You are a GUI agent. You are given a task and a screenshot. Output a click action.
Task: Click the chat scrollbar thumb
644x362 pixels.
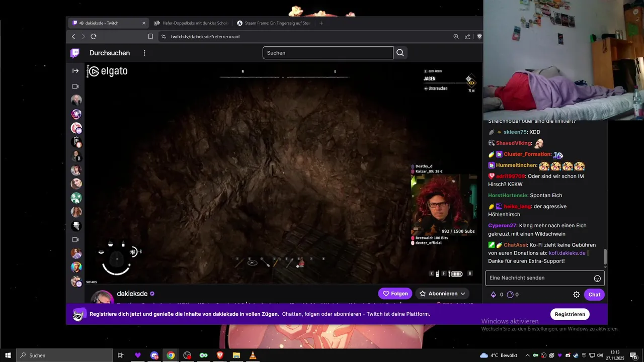605,257
